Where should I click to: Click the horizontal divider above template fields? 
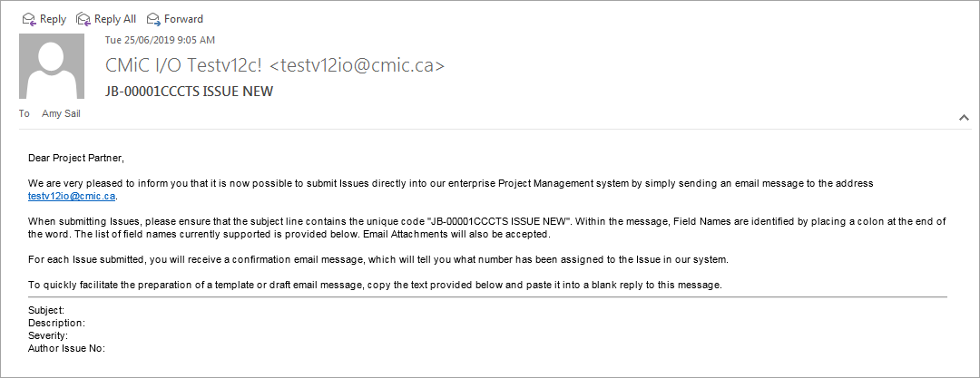487,297
